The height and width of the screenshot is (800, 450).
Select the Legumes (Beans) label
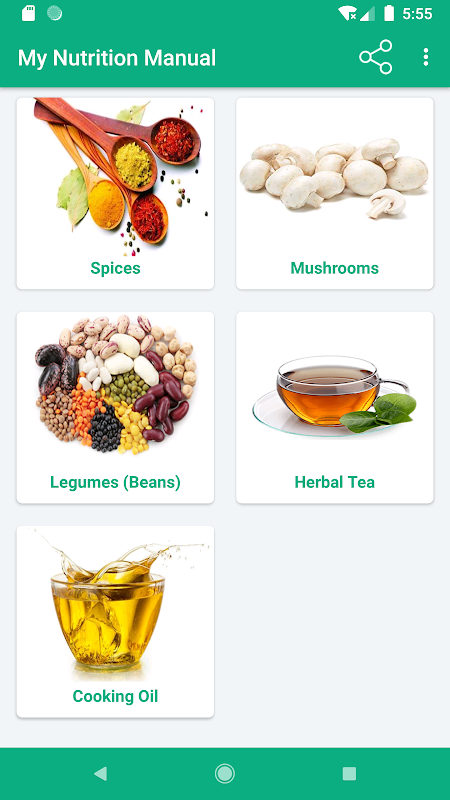pos(115,482)
